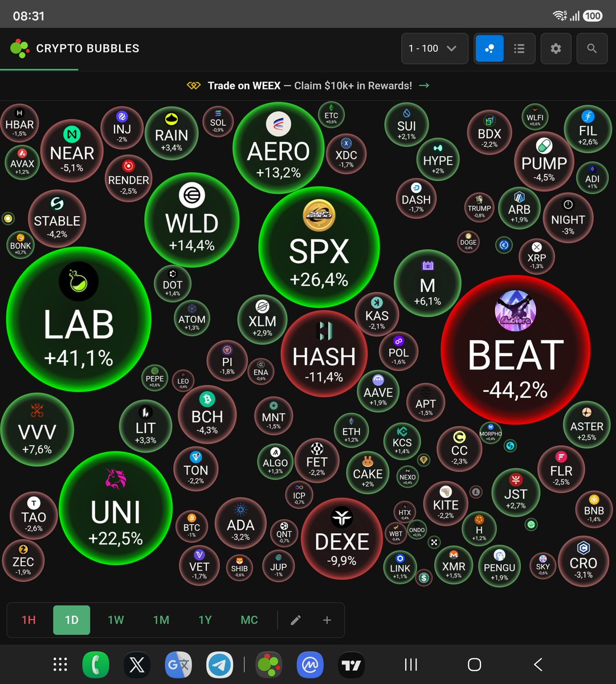Image resolution: width=616 pixels, height=684 pixels.
Task: Open the settings gear
Action: [x=556, y=48]
